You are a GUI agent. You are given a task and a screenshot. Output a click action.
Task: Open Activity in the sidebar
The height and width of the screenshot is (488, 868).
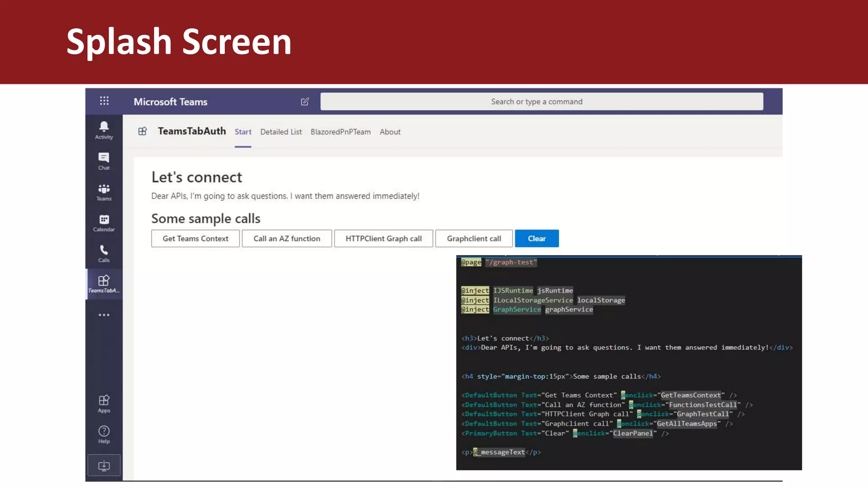point(104,130)
